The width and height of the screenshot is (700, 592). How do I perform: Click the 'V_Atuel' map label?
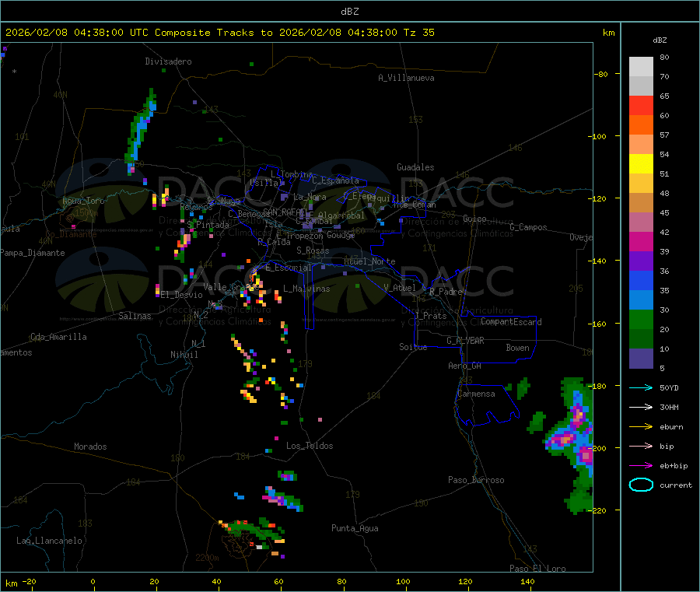point(400,288)
